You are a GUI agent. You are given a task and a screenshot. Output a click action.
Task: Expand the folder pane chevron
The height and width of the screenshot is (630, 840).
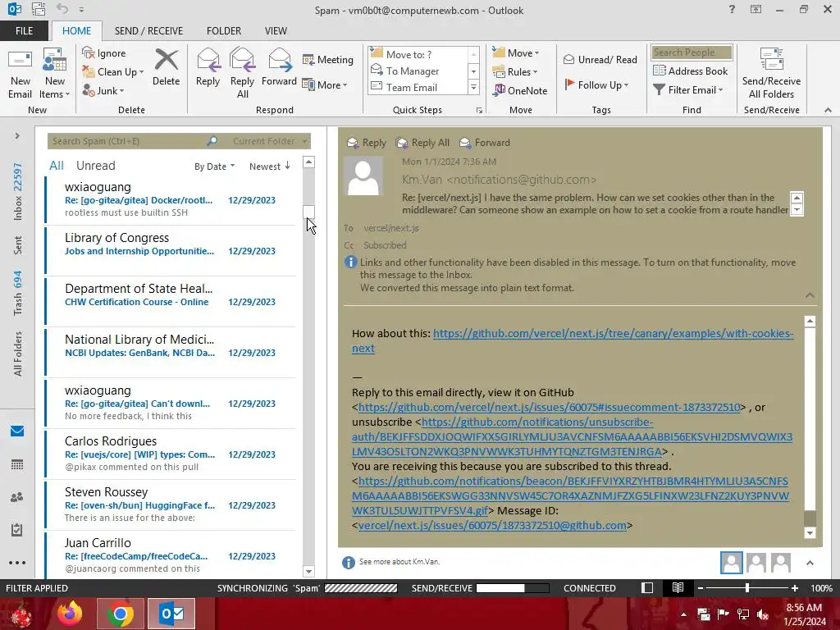(17, 135)
